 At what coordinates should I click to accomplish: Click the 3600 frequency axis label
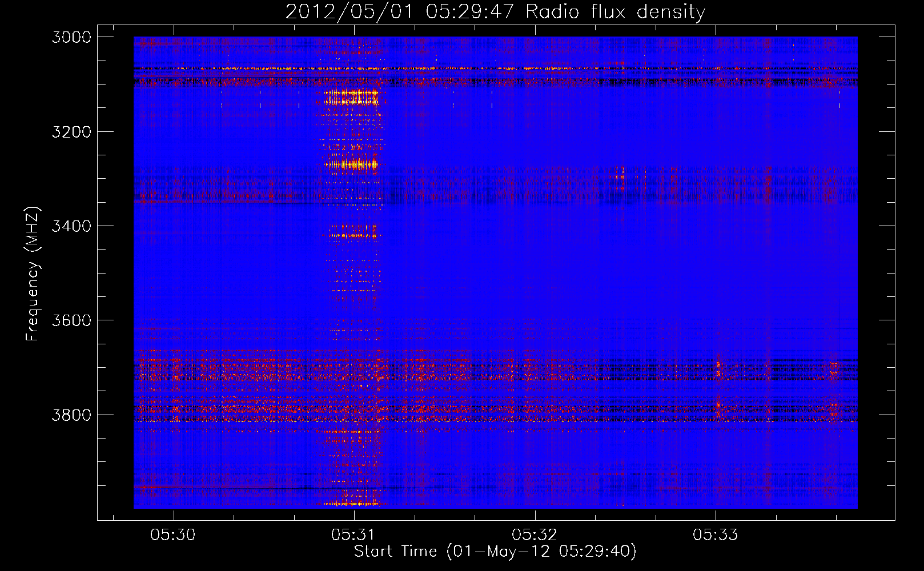[x=71, y=320]
